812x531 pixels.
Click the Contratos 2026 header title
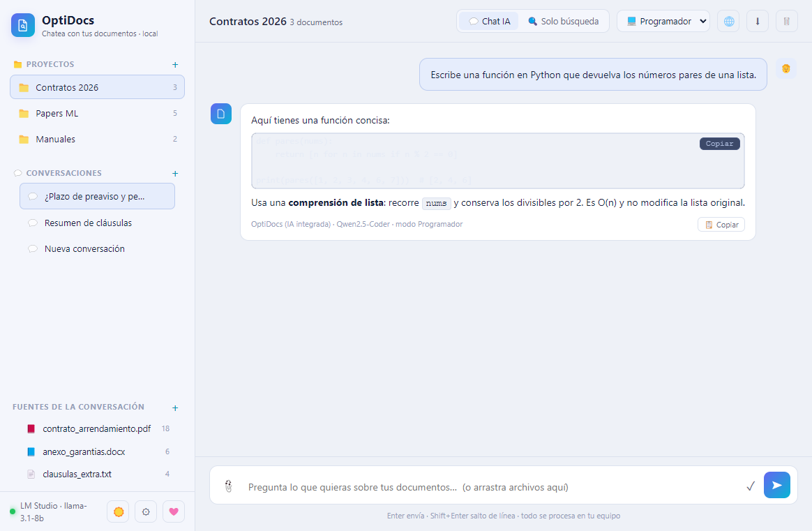pyautogui.click(x=248, y=21)
